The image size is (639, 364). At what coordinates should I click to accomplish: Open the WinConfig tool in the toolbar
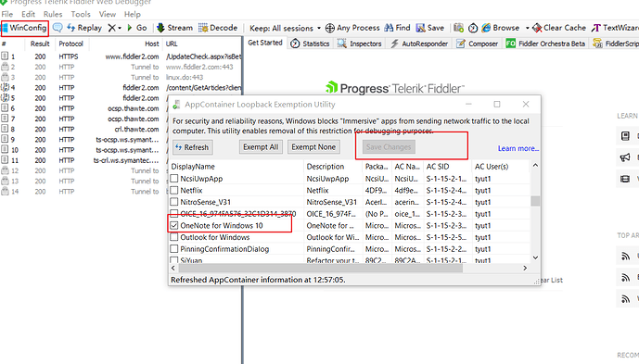tap(24, 28)
